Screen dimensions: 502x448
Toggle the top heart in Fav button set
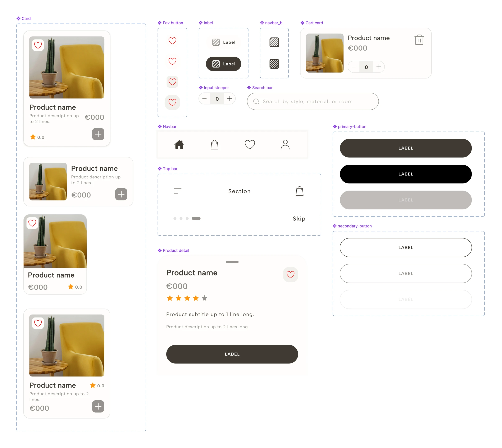coord(172,41)
